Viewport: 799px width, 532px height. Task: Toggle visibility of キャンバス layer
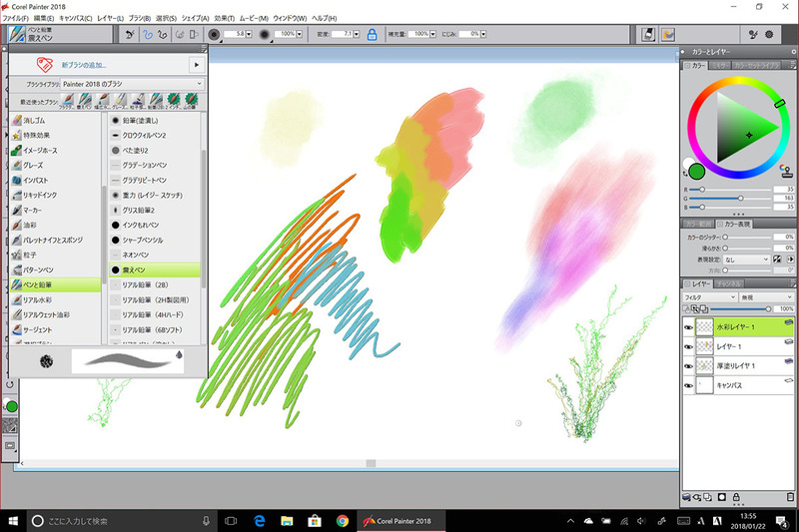click(688, 385)
